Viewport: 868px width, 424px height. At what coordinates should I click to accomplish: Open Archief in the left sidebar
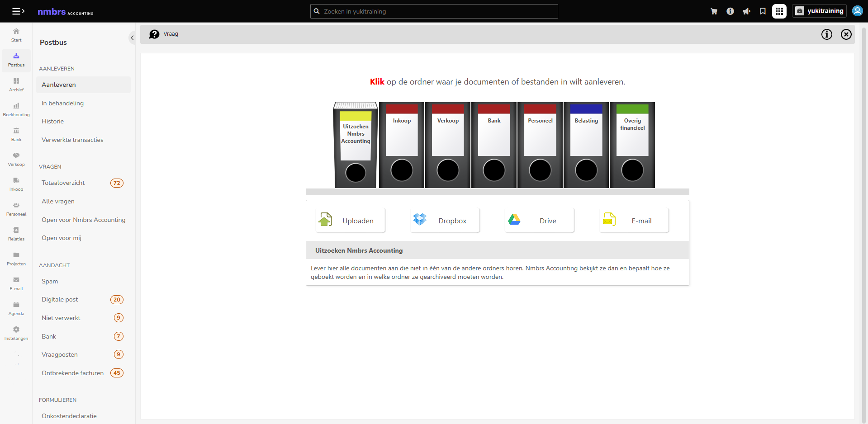[x=16, y=85]
